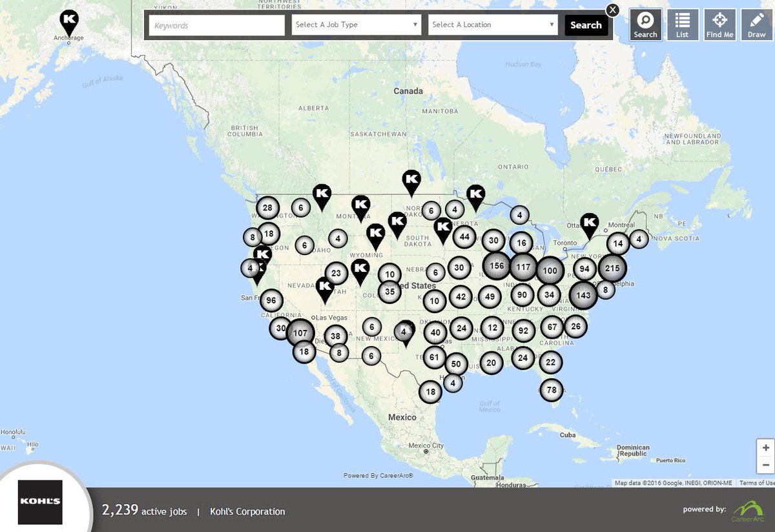Click the Find Me location icon
Image resolution: width=775 pixels, height=532 pixels.
pyautogui.click(x=719, y=25)
